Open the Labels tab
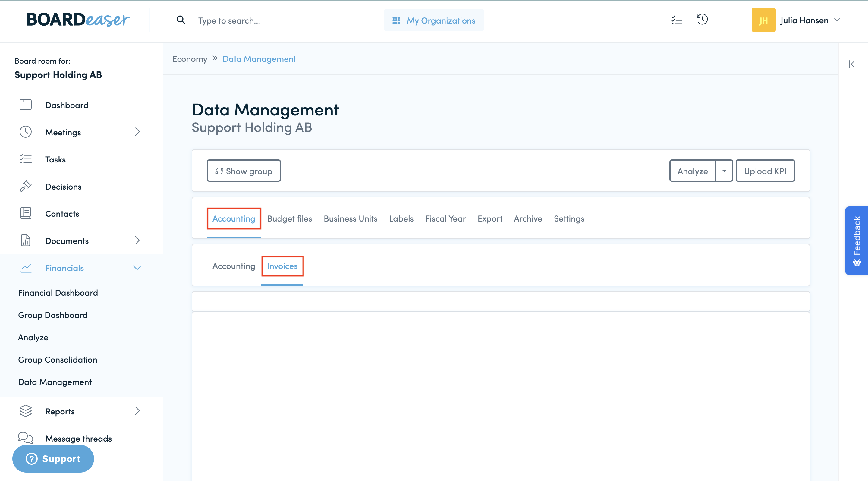Viewport: 868px width, 481px height. pos(401,218)
